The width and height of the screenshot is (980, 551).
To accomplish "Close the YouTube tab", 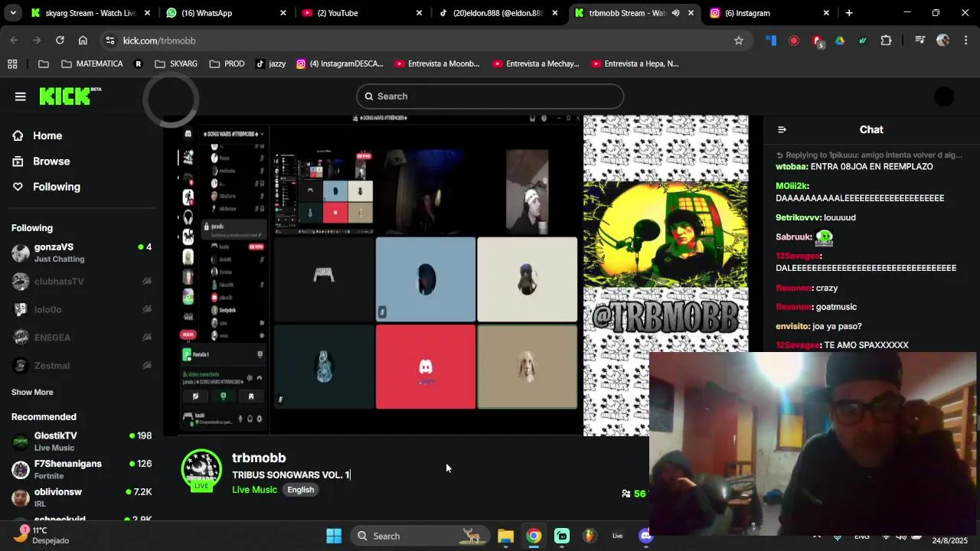I will coord(419,13).
